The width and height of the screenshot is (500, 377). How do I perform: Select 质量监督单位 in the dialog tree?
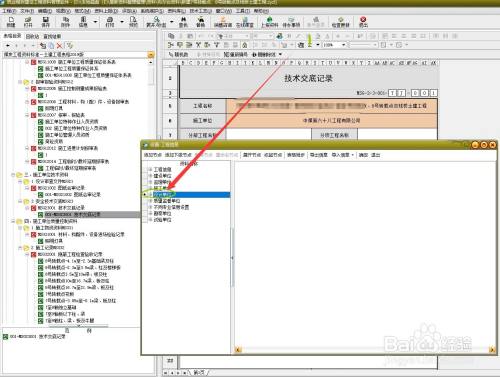[x=167, y=201]
